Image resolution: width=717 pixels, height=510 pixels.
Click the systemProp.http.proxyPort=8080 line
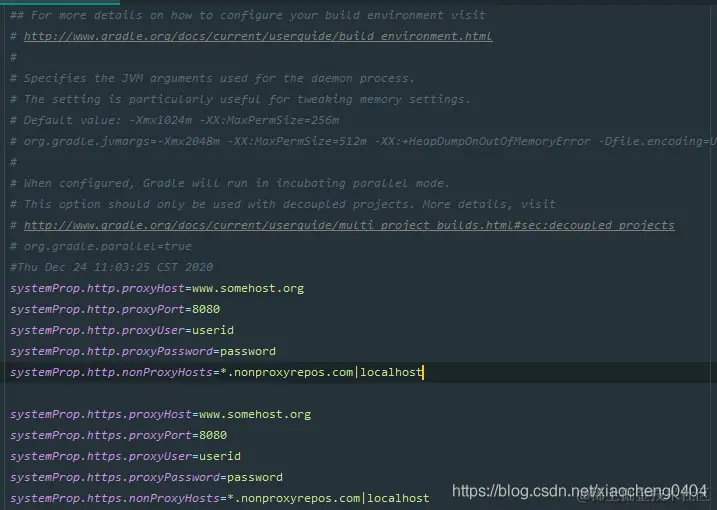pos(115,309)
